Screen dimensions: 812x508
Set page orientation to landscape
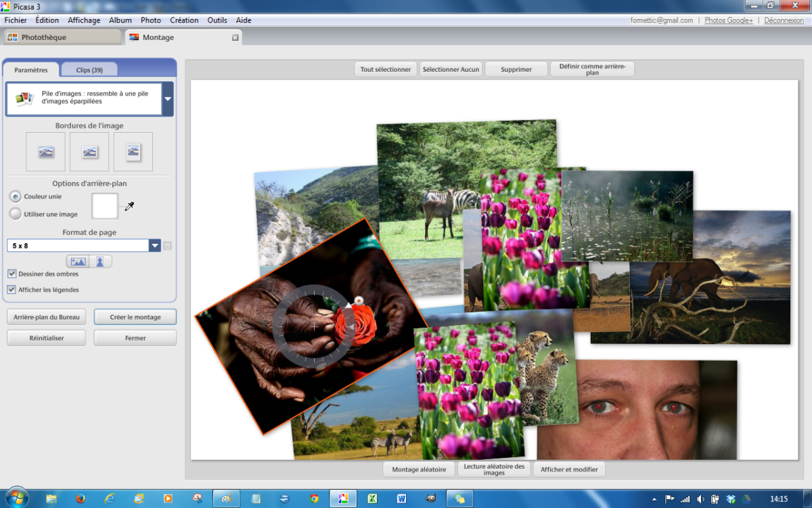pos(77,261)
